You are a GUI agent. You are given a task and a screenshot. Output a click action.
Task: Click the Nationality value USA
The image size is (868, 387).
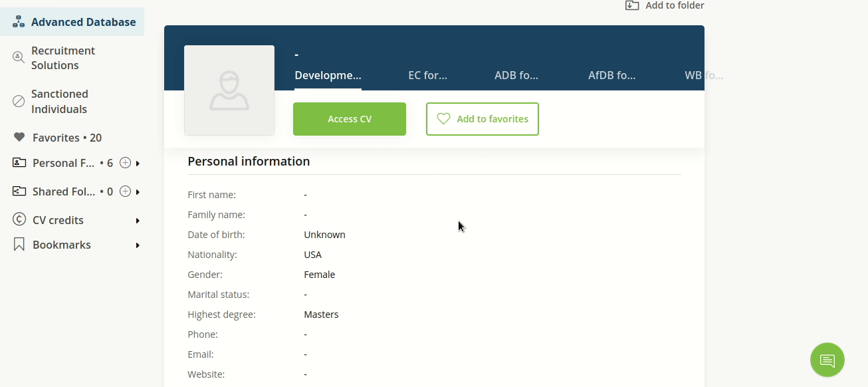tap(312, 255)
